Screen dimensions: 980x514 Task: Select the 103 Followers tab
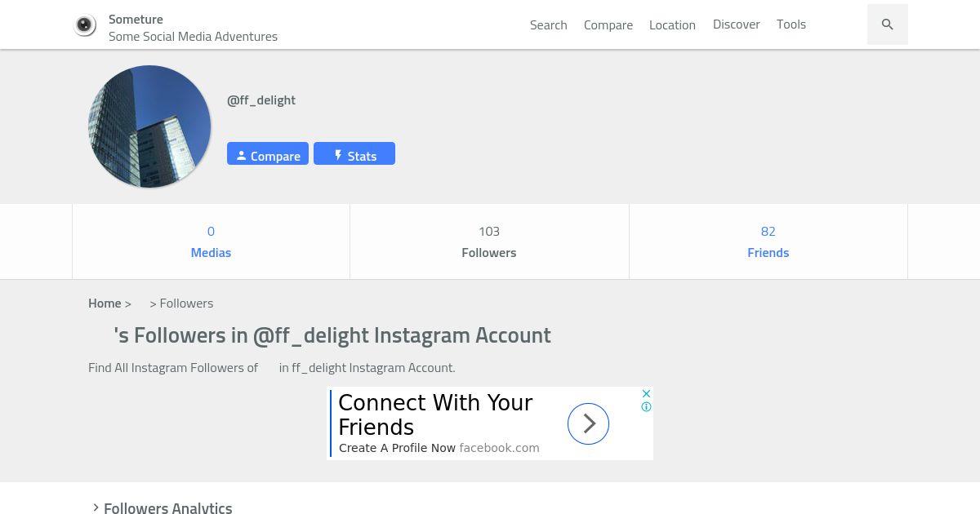[x=488, y=241]
